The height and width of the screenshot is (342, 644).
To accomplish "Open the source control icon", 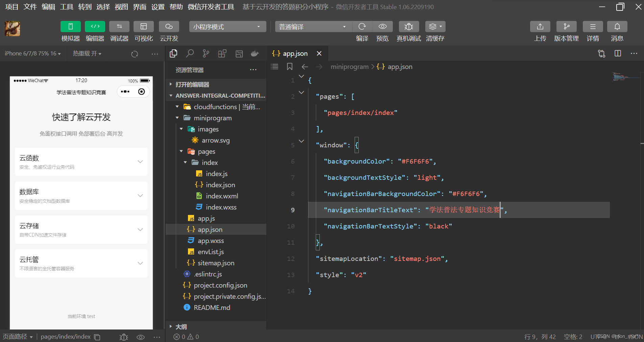I will (x=206, y=53).
